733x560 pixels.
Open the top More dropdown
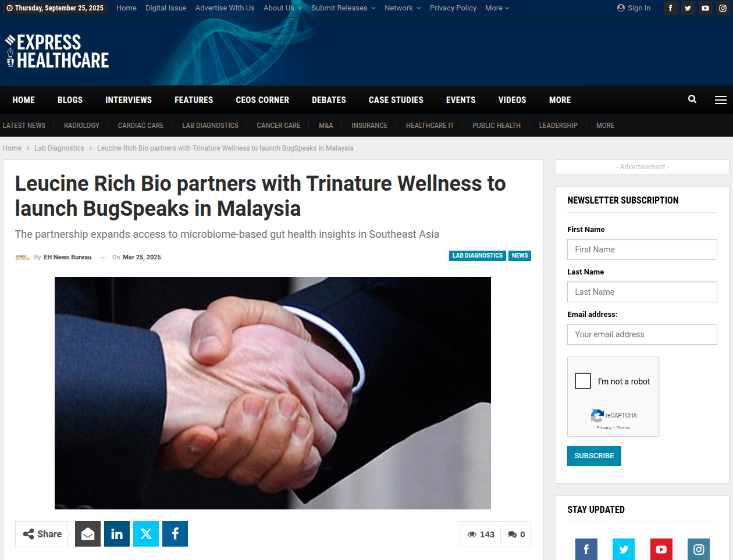pyautogui.click(x=497, y=8)
